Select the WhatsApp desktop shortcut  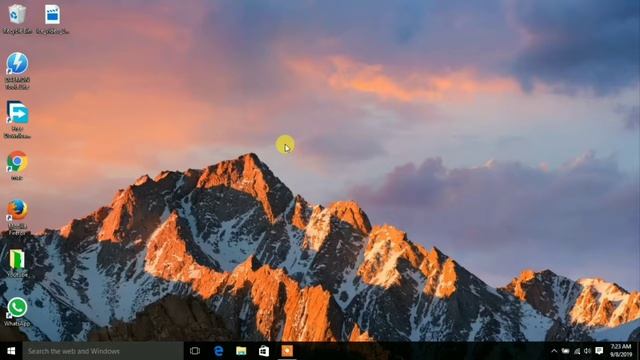pos(17,312)
